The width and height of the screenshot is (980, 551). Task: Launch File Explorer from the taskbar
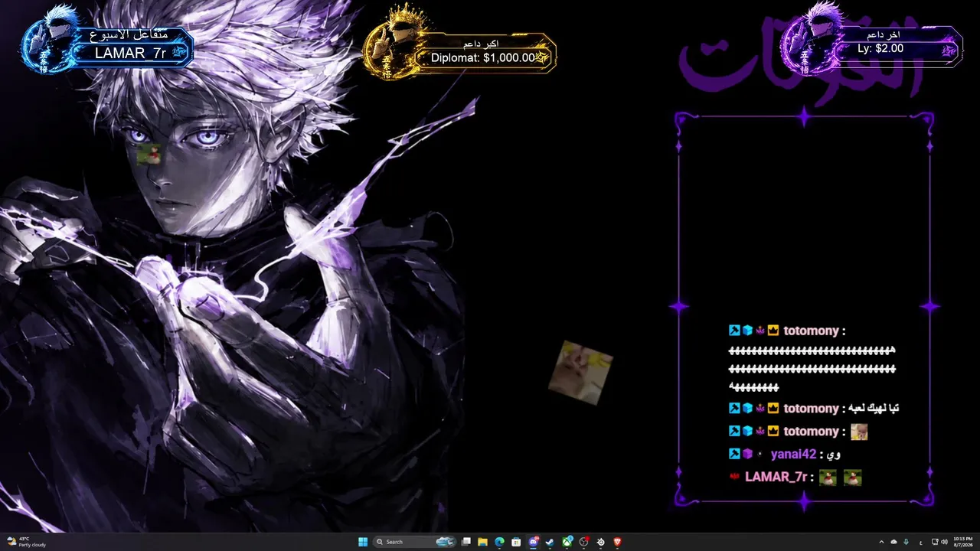point(483,542)
